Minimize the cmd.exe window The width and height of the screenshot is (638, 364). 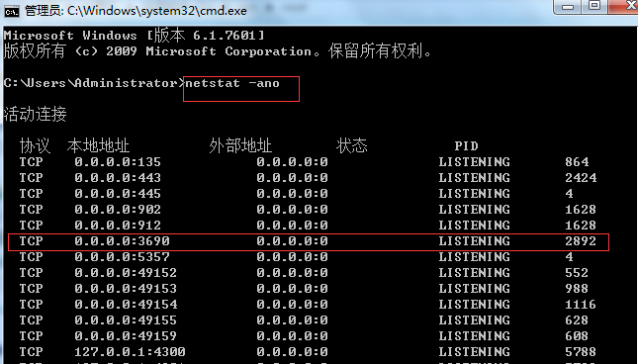coord(567,7)
